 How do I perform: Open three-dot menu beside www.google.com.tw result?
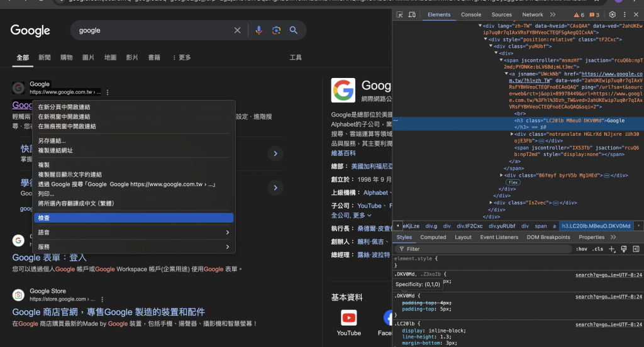tap(108, 92)
